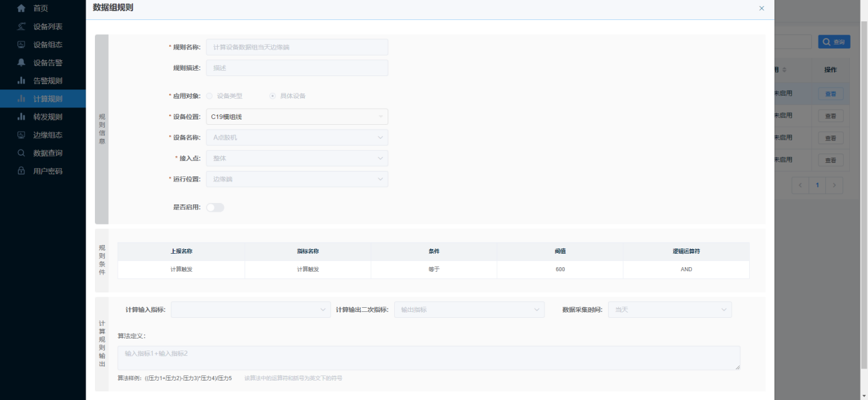868x400 pixels.
Task: Click the 规则名称 input field
Action: pos(297,47)
